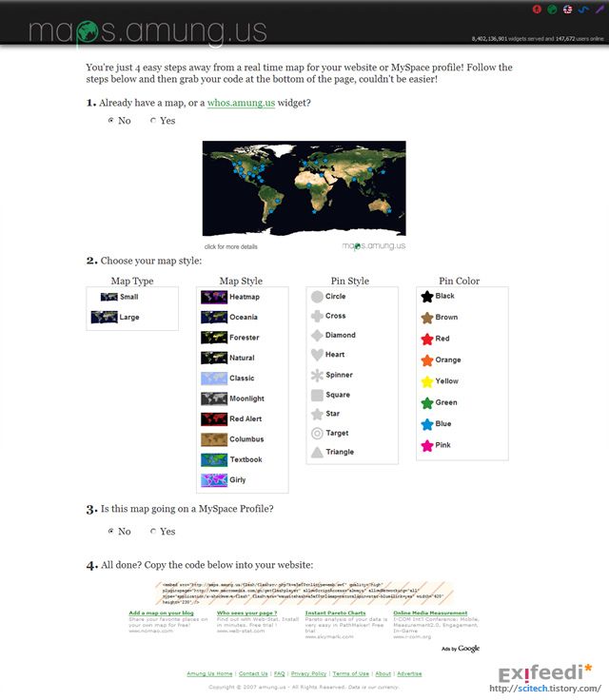Select No for existing map question

coord(110,121)
